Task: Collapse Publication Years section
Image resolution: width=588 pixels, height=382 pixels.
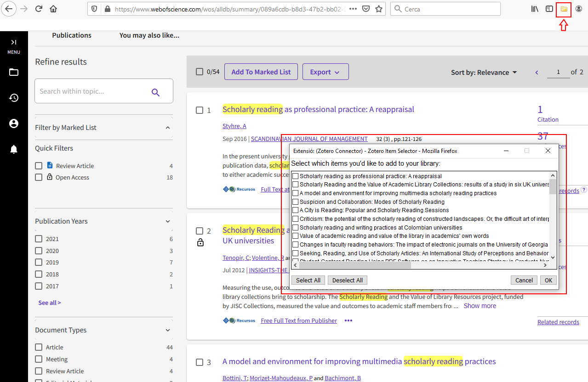Action: point(167,221)
